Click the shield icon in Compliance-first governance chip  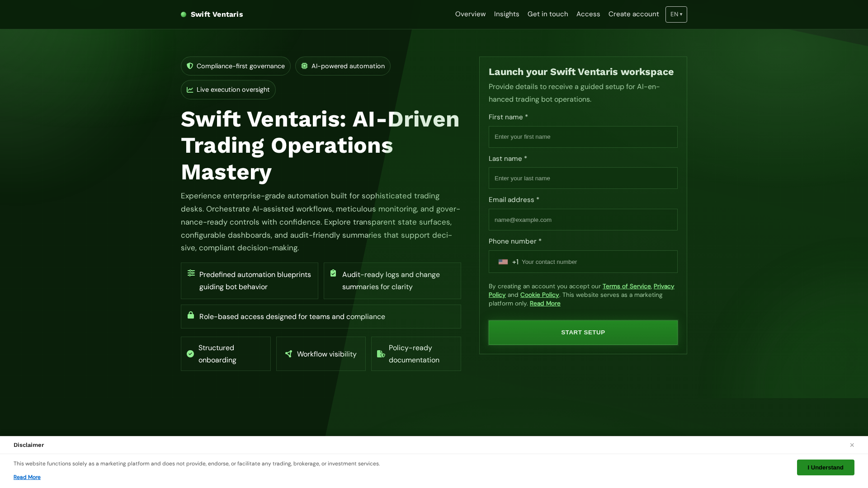(x=190, y=66)
